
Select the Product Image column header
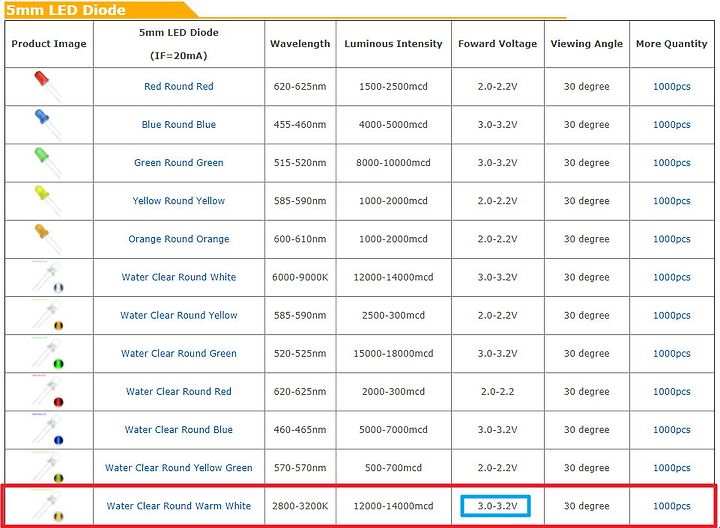[x=49, y=44]
